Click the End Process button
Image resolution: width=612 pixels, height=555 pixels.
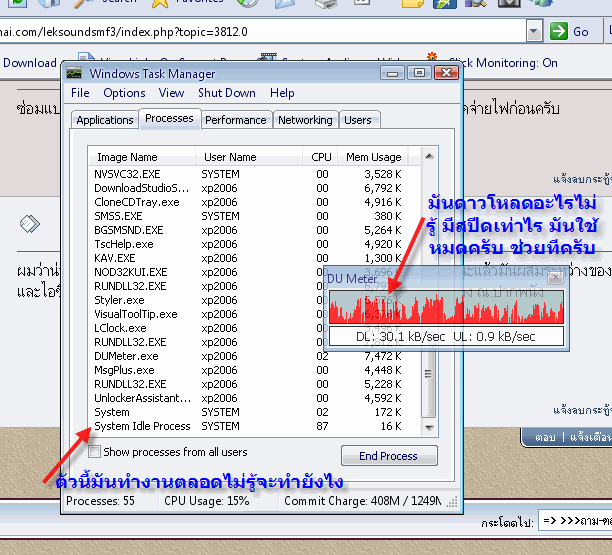pyautogui.click(x=389, y=456)
